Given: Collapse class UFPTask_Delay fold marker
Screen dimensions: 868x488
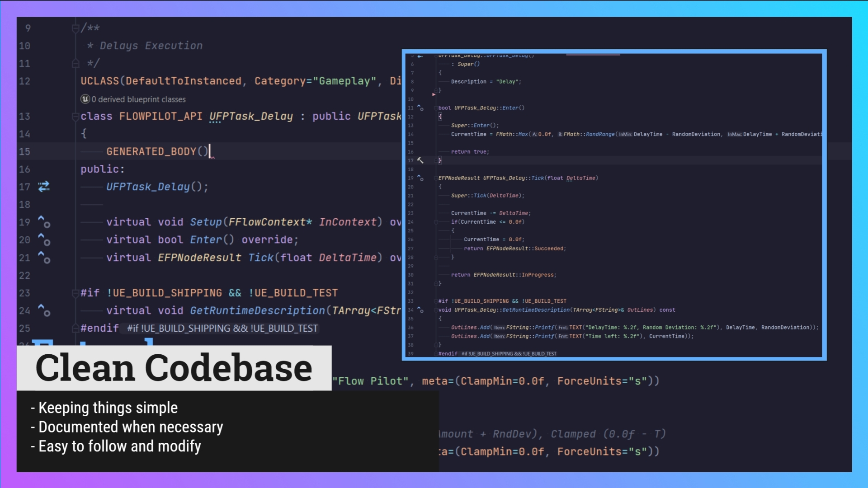Looking at the screenshot, I should pos(75,117).
